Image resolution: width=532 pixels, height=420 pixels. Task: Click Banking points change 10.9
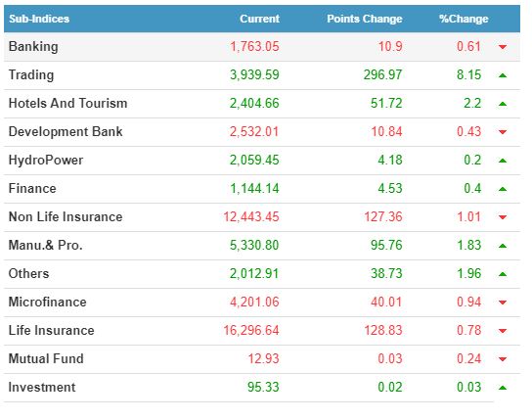pos(390,47)
